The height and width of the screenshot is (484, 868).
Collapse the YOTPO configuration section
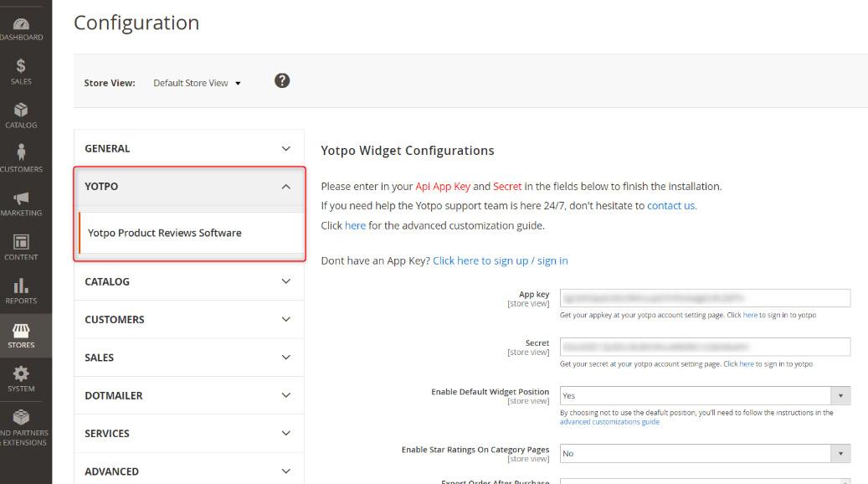point(189,187)
